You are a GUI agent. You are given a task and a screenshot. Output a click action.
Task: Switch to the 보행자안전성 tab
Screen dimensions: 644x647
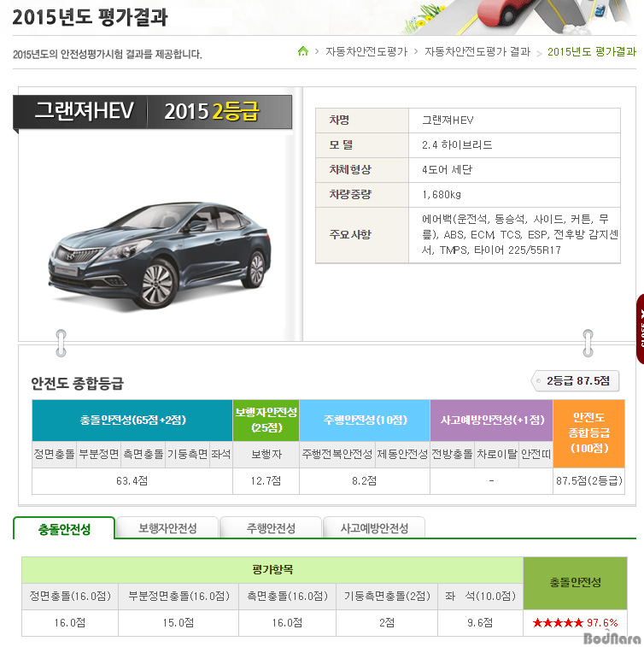click(x=167, y=528)
